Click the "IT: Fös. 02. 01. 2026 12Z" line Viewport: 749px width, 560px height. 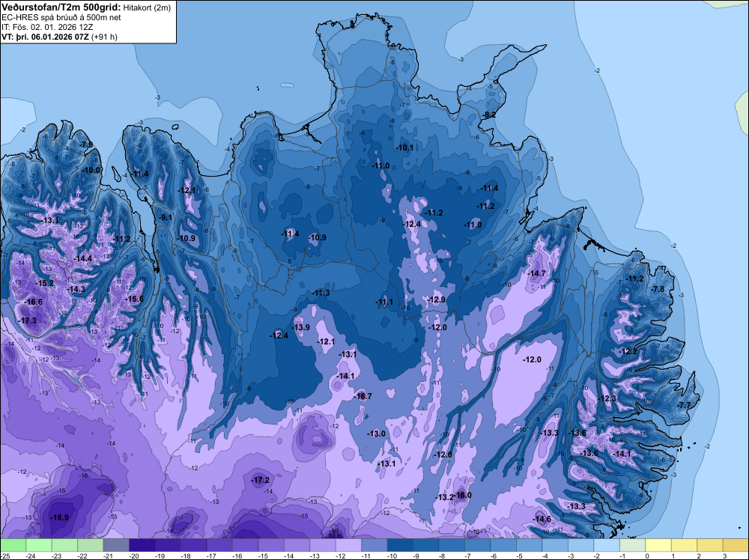click(x=47, y=27)
